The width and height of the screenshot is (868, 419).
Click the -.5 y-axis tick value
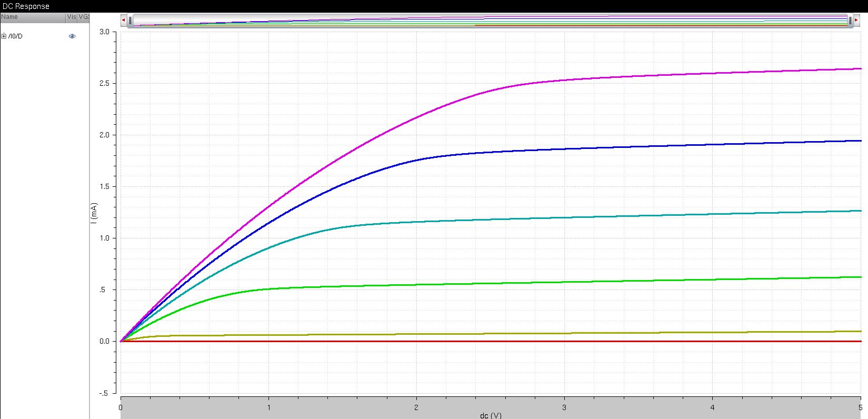tap(104, 393)
